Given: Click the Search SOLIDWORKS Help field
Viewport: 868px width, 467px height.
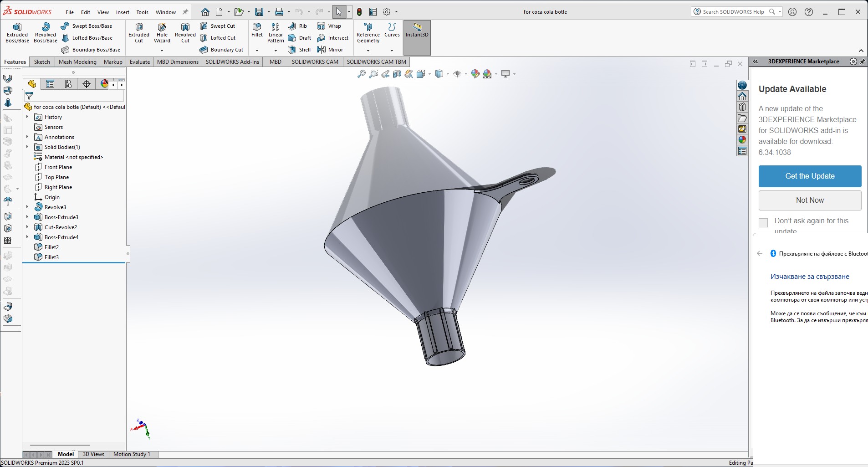Looking at the screenshot, I should point(737,12).
